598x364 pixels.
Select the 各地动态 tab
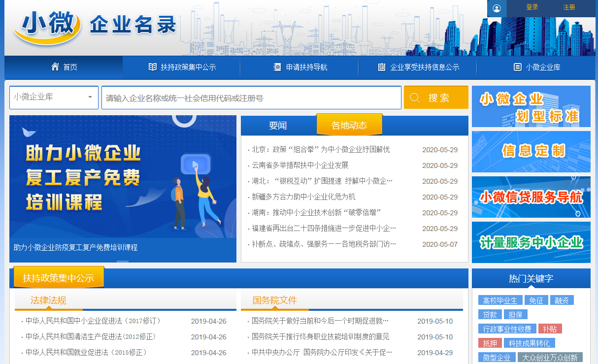point(349,125)
